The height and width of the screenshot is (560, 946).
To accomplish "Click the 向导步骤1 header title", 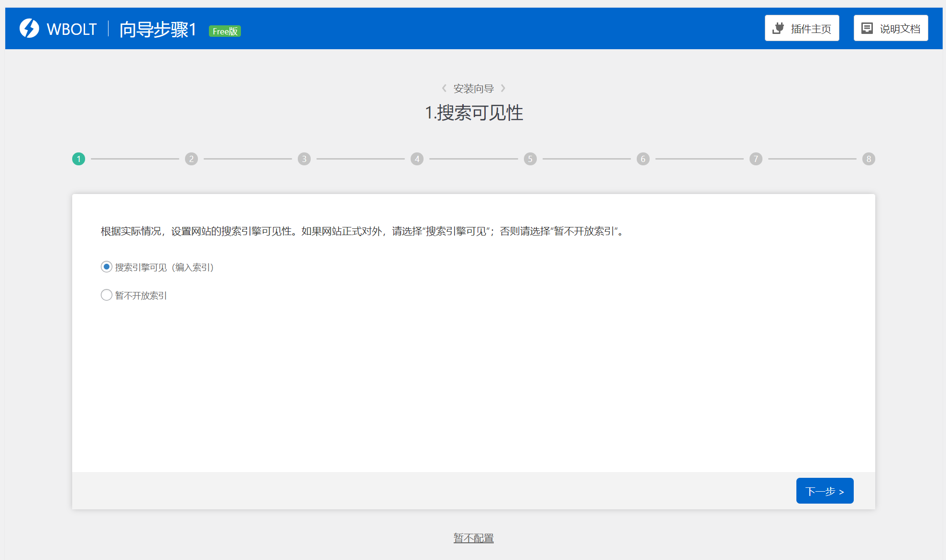I will point(158,29).
